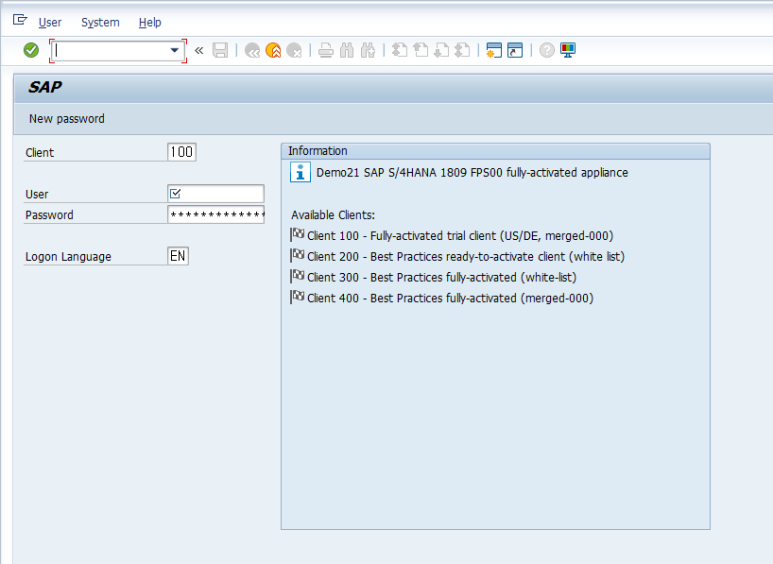The width and height of the screenshot is (773, 564).
Task: Click the green Enter checkmark icon
Action: (31, 50)
